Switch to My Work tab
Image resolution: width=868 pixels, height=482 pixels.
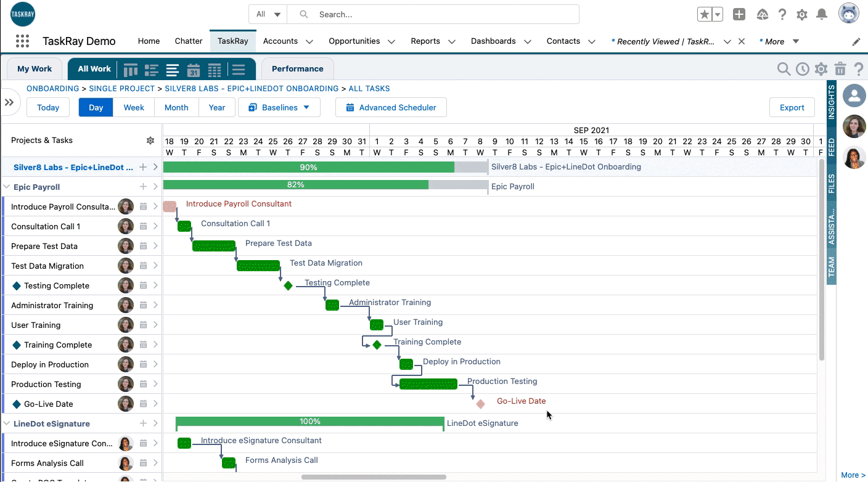point(35,69)
